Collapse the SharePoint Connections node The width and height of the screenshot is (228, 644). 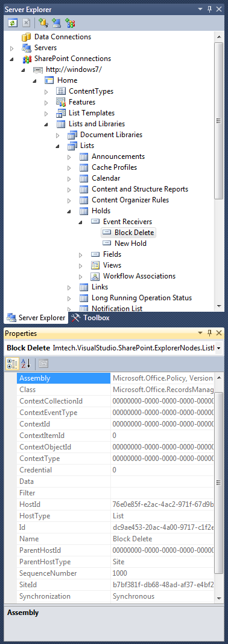[12, 59]
